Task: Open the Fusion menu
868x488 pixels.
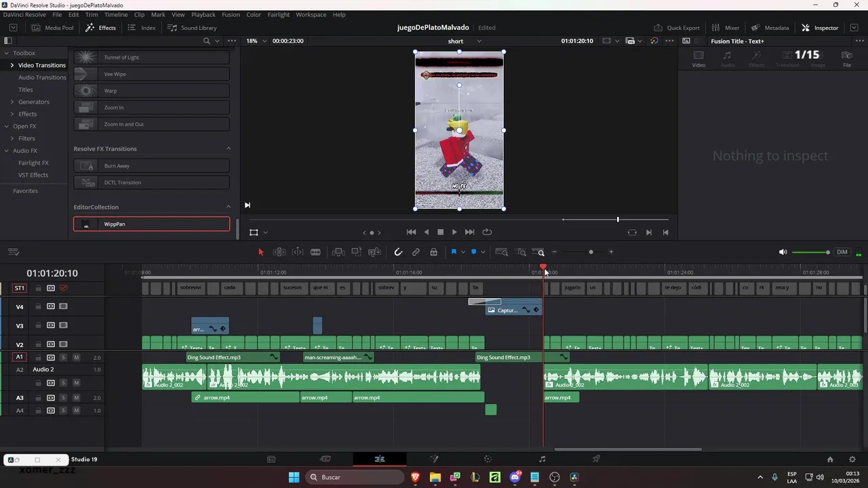Action: [x=231, y=14]
